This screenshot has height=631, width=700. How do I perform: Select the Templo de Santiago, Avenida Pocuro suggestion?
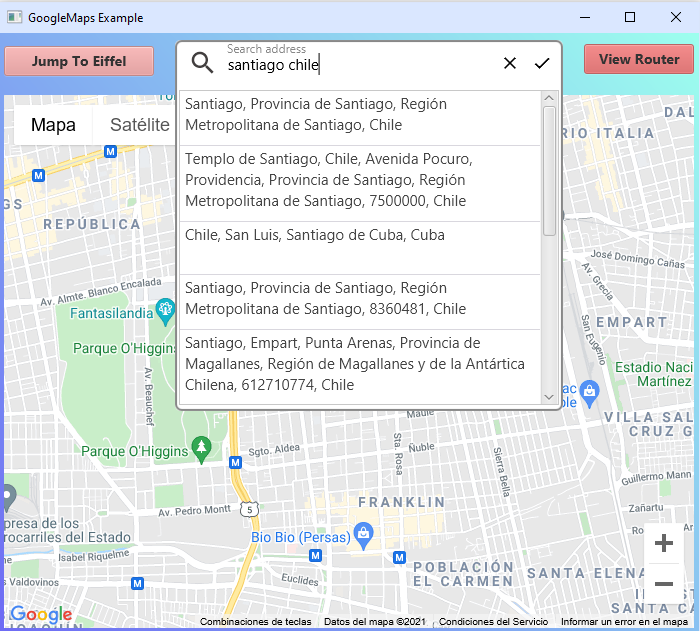point(360,184)
